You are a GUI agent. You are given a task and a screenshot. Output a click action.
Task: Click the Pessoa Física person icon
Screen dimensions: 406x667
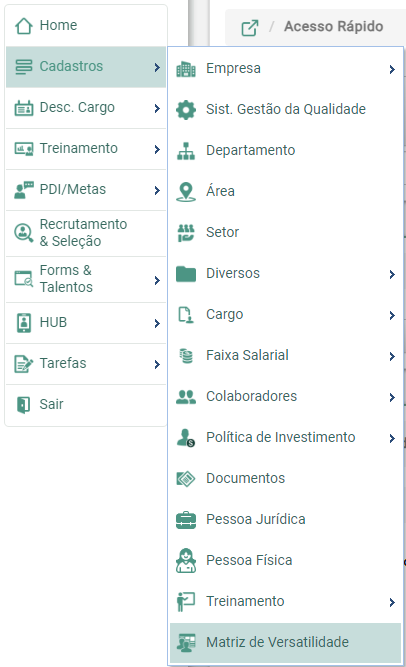(x=186, y=561)
